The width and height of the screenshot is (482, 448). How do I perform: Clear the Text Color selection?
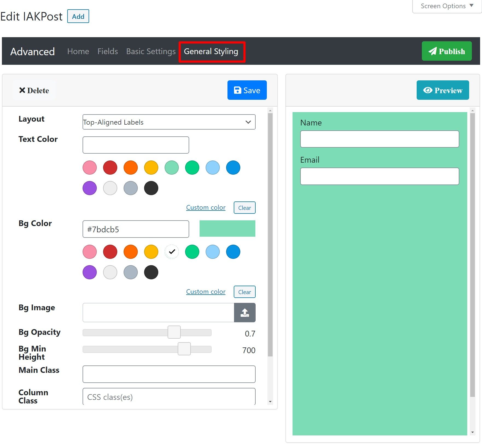coord(245,208)
